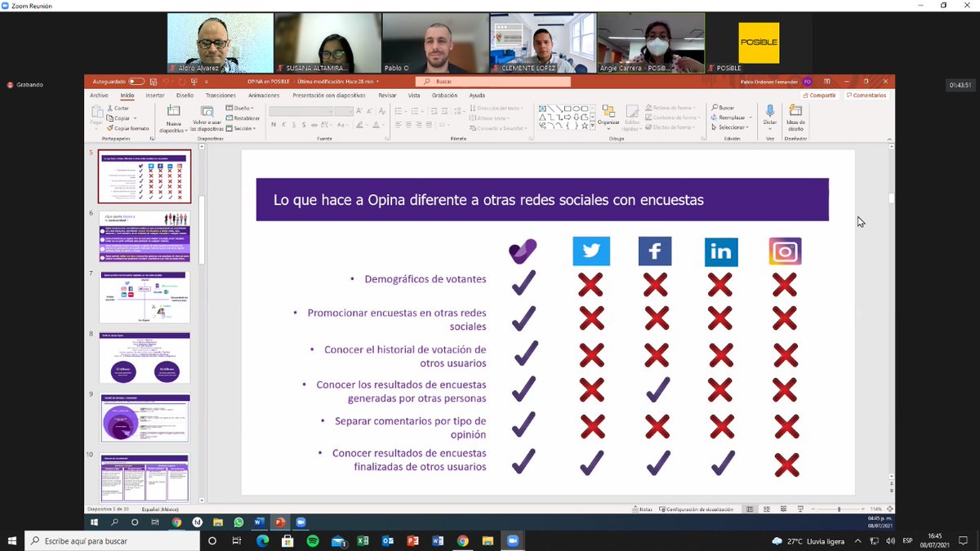Image resolution: width=980 pixels, height=551 pixels.
Task: Switch to the Animaciones tab
Action: (x=264, y=95)
